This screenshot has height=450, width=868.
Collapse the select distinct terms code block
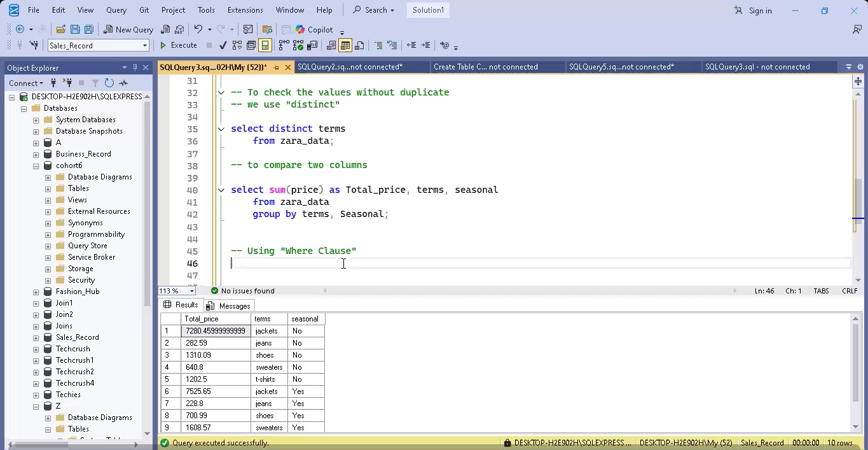click(x=221, y=129)
